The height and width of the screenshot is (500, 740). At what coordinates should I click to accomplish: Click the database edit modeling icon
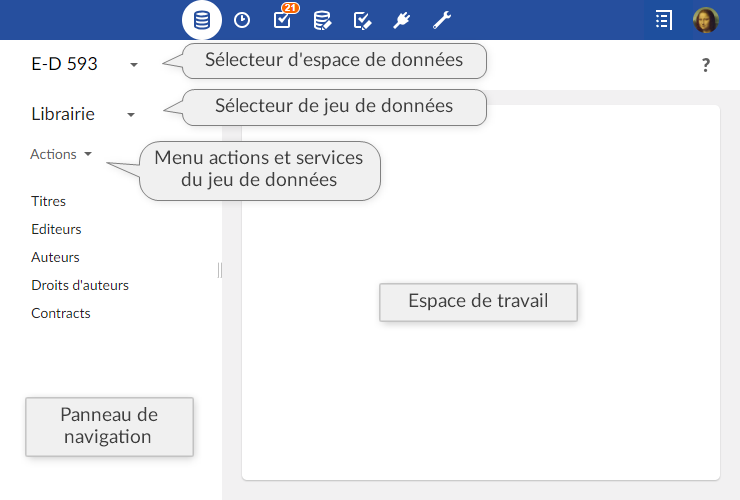click(322, 20)
